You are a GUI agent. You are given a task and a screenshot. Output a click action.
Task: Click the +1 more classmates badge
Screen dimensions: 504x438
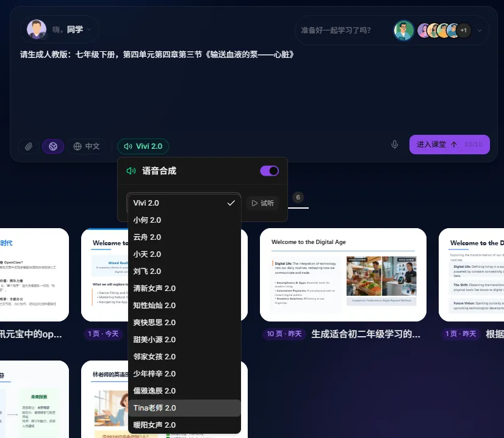(463, 31)
